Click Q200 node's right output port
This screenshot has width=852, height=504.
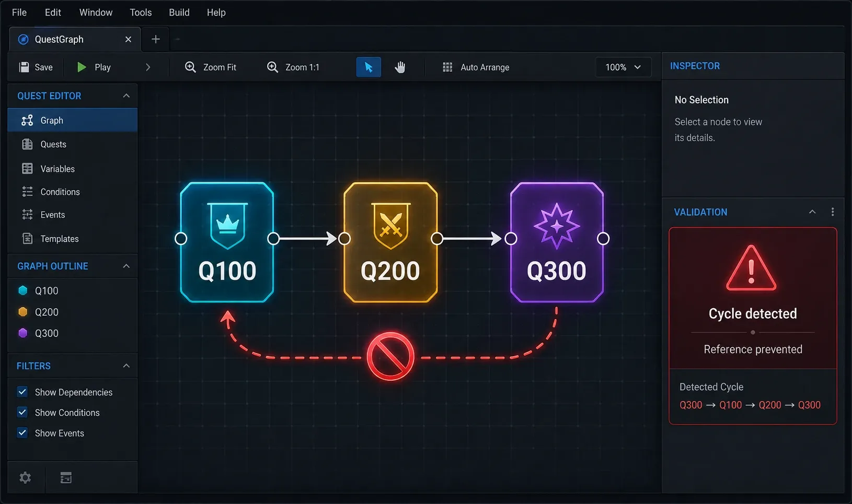point(437,239)
